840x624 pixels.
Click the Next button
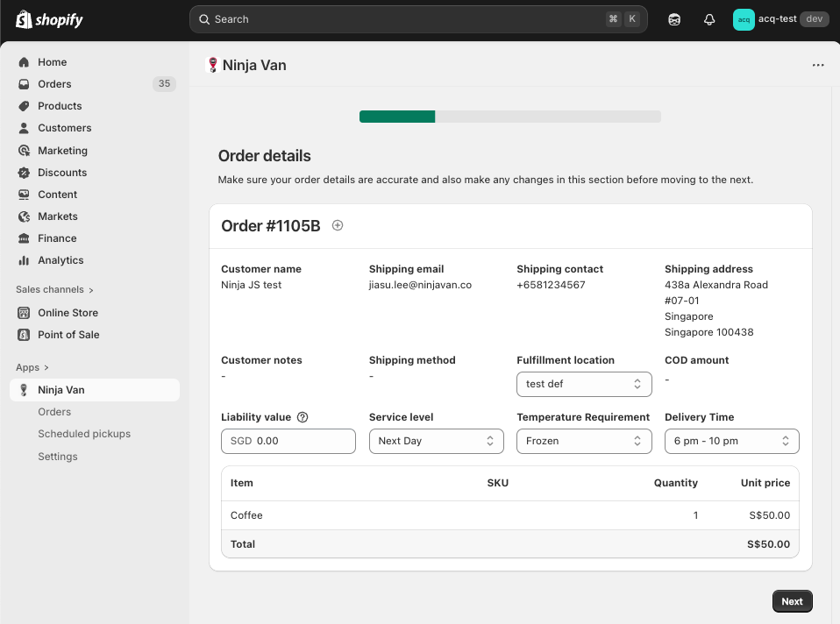point(792,601)
